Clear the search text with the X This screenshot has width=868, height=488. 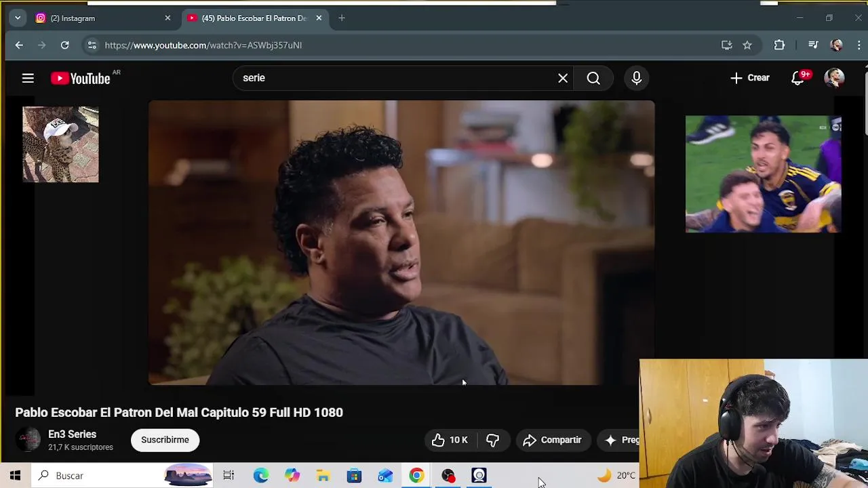tap(563, 78)
